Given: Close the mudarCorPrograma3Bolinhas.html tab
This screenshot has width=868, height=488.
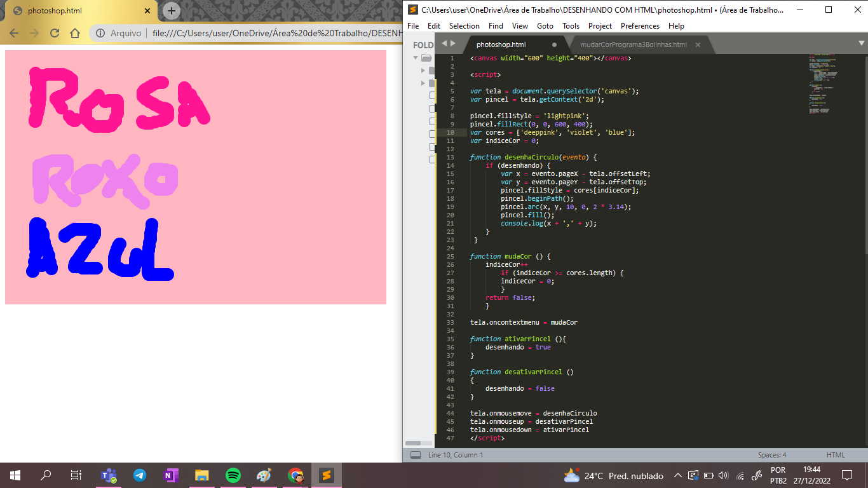Looking at the screenshot, I should coord(698,44).
